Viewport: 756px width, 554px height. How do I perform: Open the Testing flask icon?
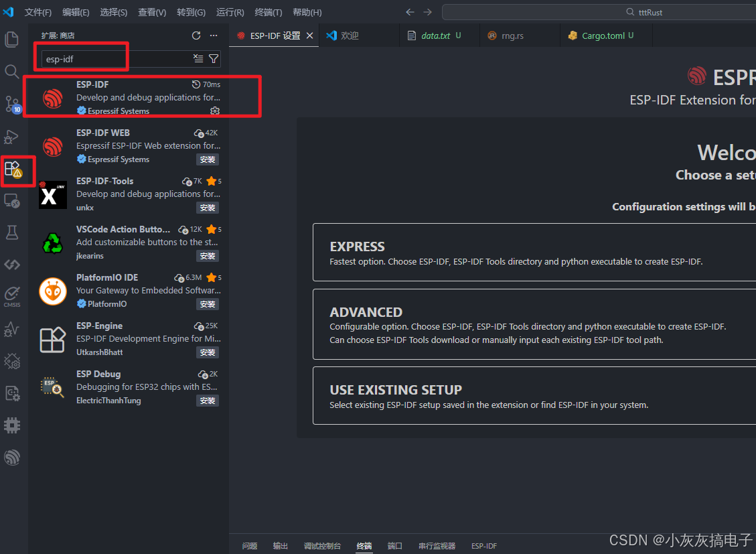point(11,233)
